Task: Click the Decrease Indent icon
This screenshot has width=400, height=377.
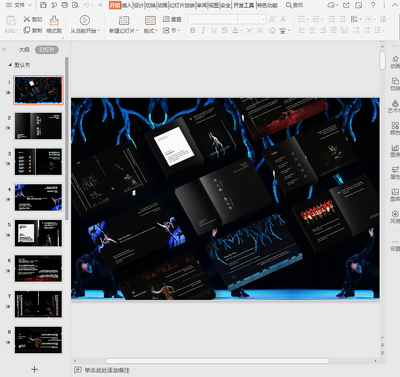Action: pos(332,19)
